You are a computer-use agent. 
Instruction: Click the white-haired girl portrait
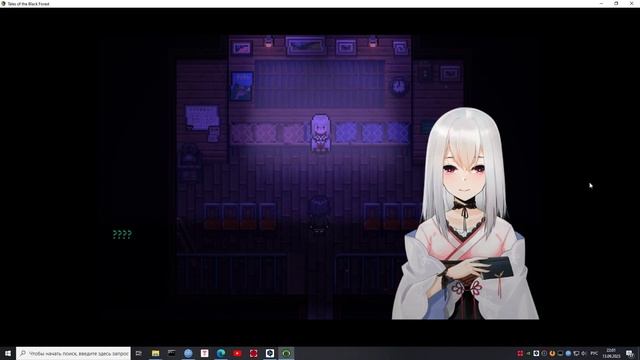point(465,213)
